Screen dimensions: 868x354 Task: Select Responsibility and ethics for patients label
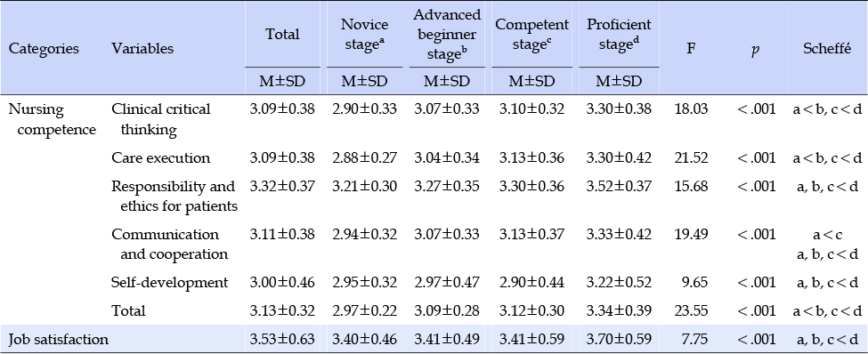174,196
